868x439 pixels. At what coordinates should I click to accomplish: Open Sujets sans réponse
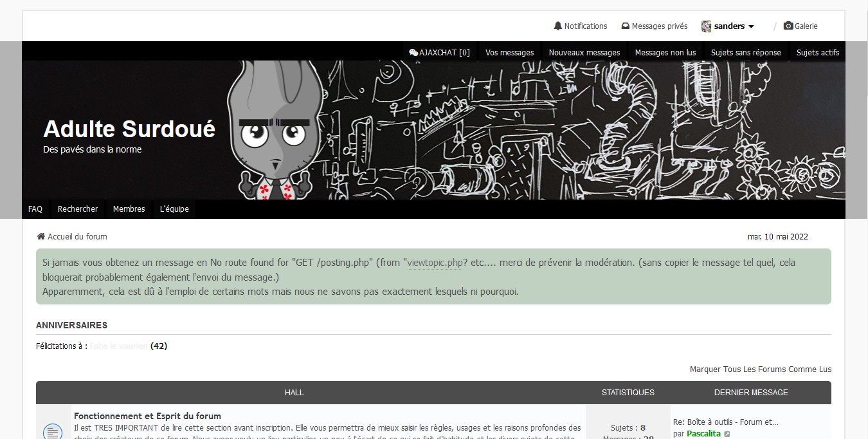pos(746,53)
